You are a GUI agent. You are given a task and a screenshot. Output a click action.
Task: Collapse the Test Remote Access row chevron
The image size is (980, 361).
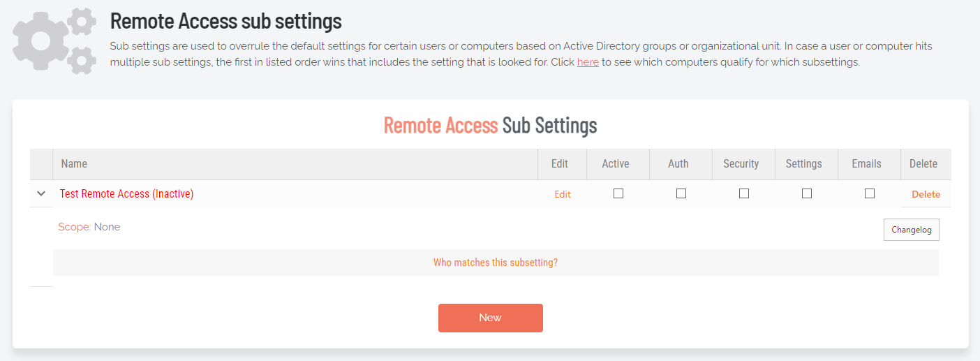point(41,193)
